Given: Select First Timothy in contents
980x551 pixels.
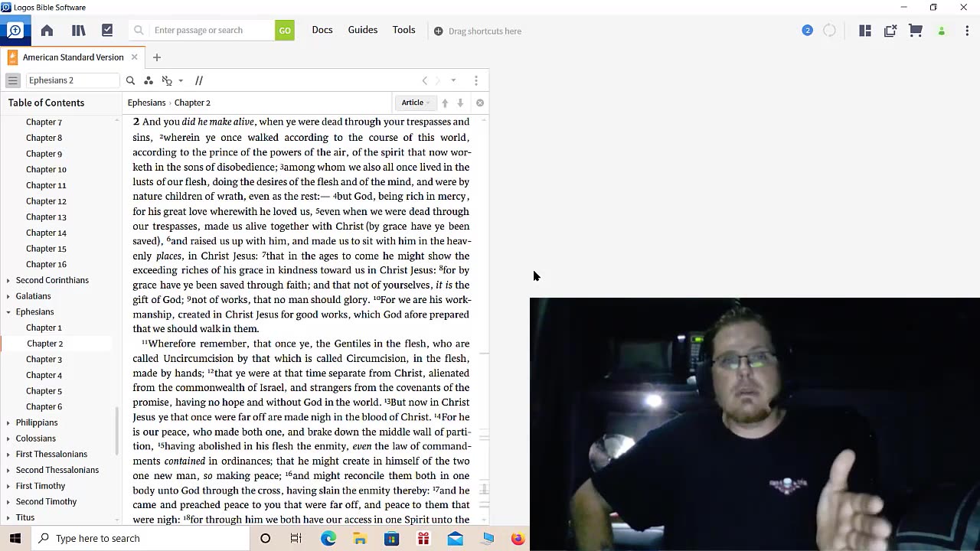Looking at the screenshot, I should click(41, 486).
